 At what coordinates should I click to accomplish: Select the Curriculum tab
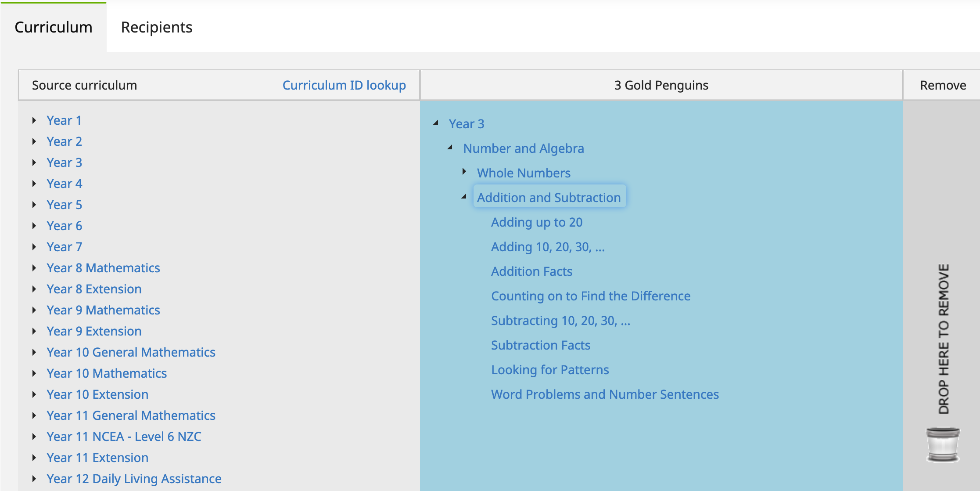[x=54, y=27]
